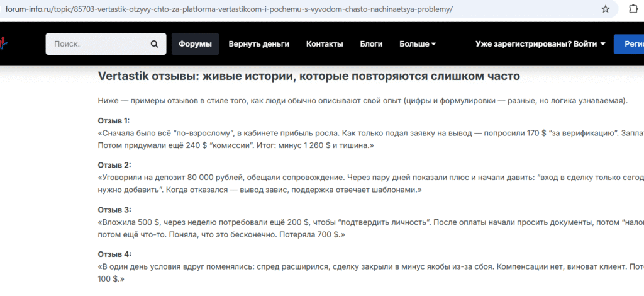Click the forum-info.ru URL address bar
Screen dimensions: 644x296
tap(252, 10)
